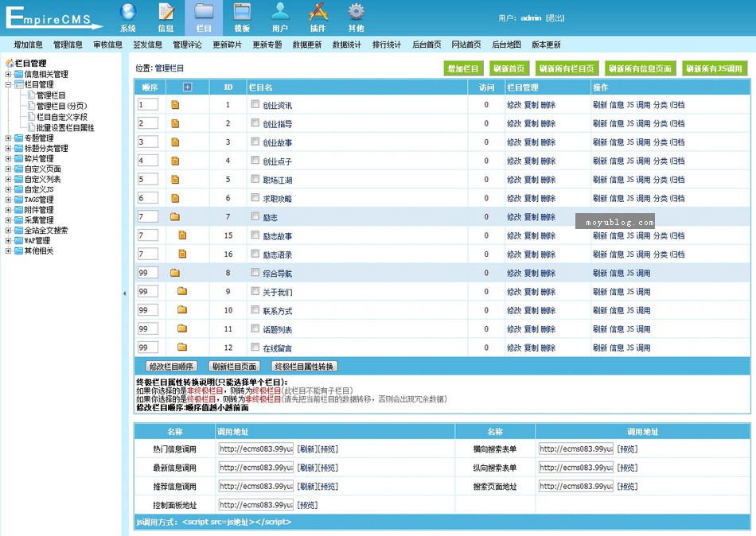Viewport: 756px width, 536px height.
Task: Click the folder icon for 励志 row
Action: pos(175,217)
